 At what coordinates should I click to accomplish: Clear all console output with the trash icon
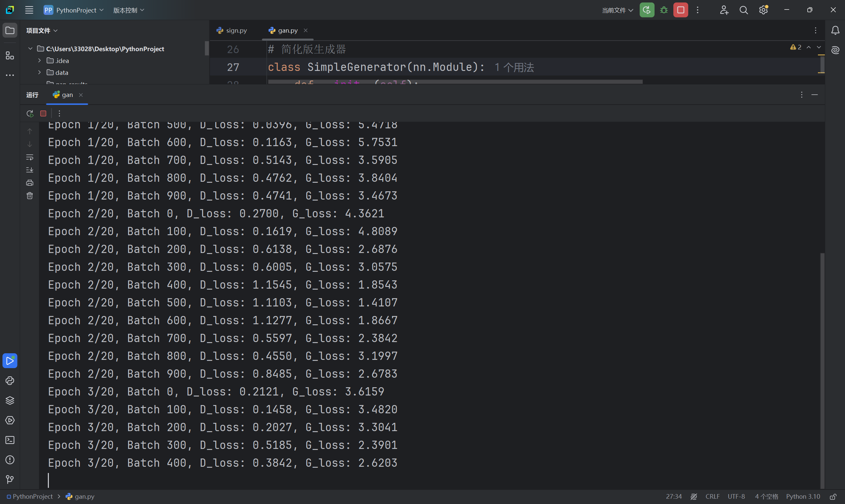point(30,196)
